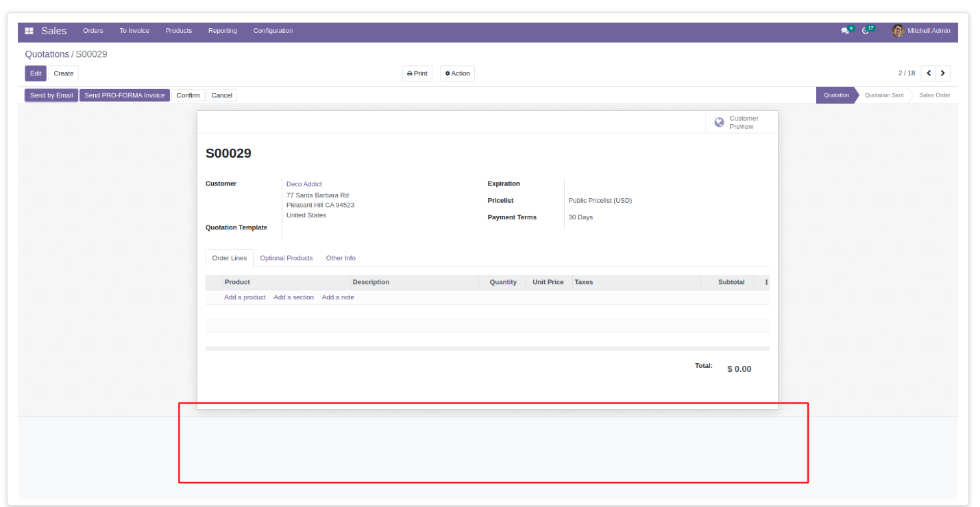This screenshot has width=980, height=507.
Task: Open the conversations chat icon
Action: coord(846,31)
